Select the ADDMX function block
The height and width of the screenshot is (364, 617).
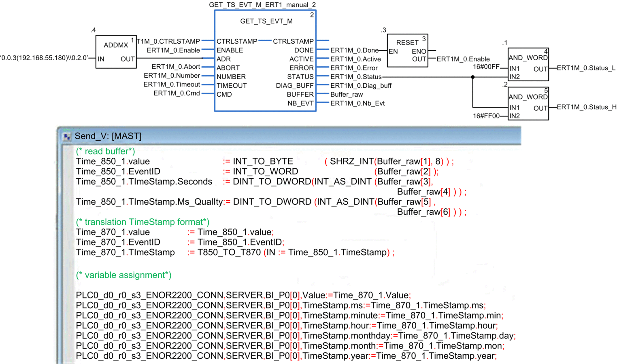pyautogui.click(x=116, y=52)
